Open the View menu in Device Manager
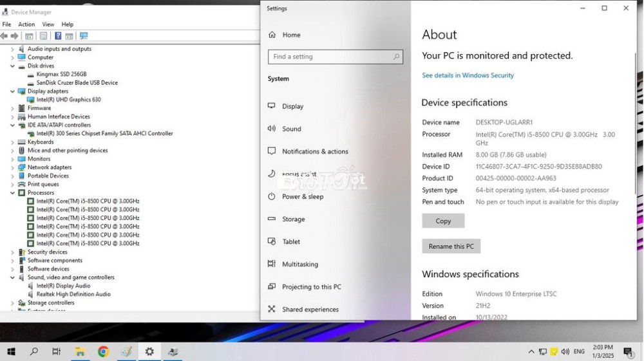 tap(48, 24)
